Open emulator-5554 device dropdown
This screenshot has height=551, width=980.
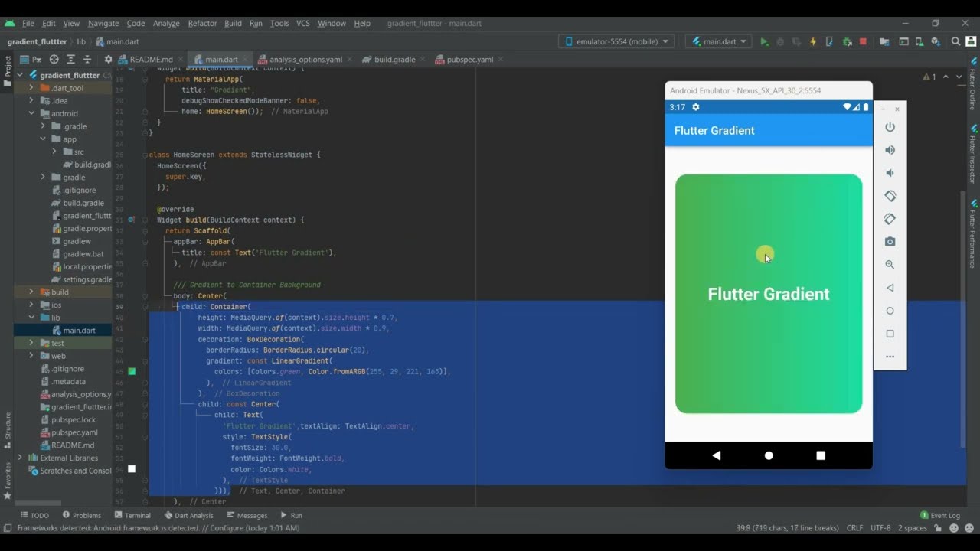point(617,41)
